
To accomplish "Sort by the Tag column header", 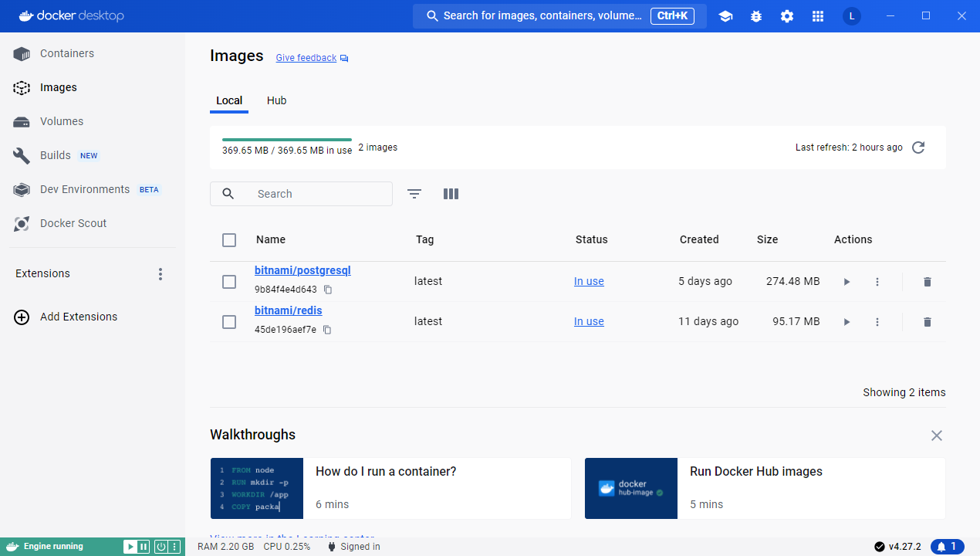I will point(424,239).
